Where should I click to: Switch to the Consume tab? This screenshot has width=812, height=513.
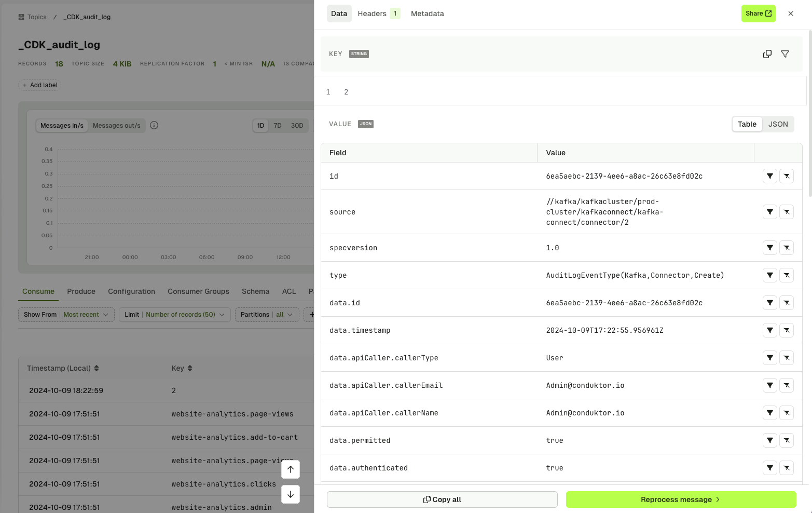pos(38,291)
